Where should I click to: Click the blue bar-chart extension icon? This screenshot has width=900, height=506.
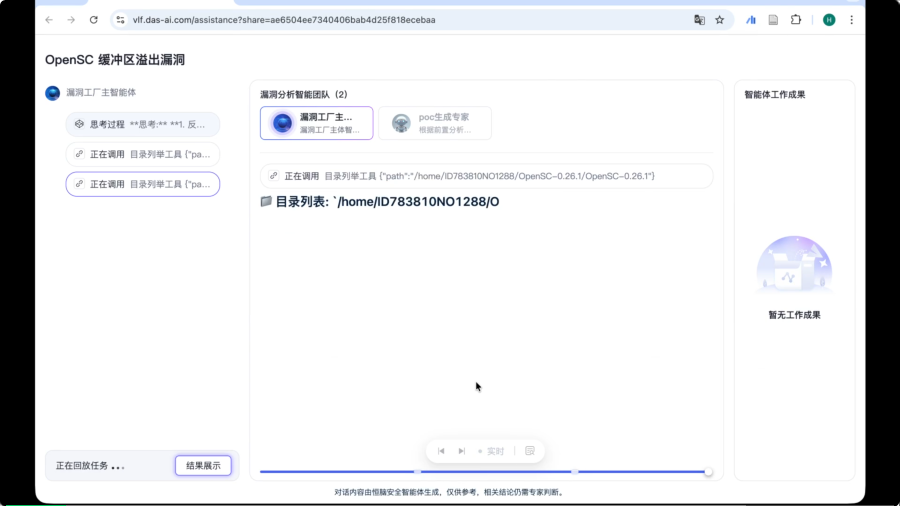click(751, 20)
